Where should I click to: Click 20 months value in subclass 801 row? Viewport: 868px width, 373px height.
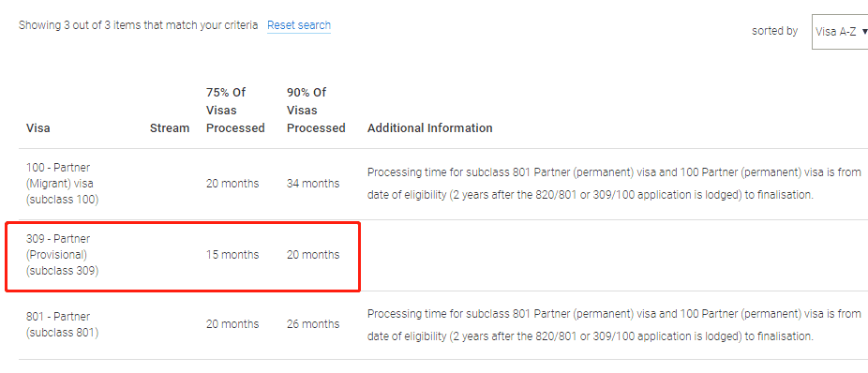232,323
